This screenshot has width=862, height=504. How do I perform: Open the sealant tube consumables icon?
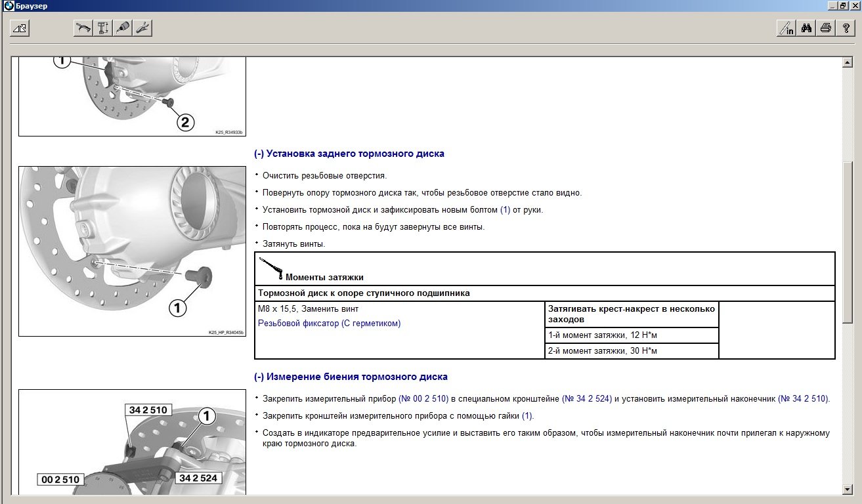coord(123,28)
